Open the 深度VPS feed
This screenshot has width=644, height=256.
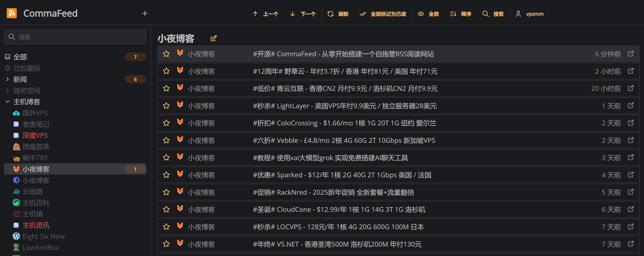pyautogui.click(x=75, y=135)
